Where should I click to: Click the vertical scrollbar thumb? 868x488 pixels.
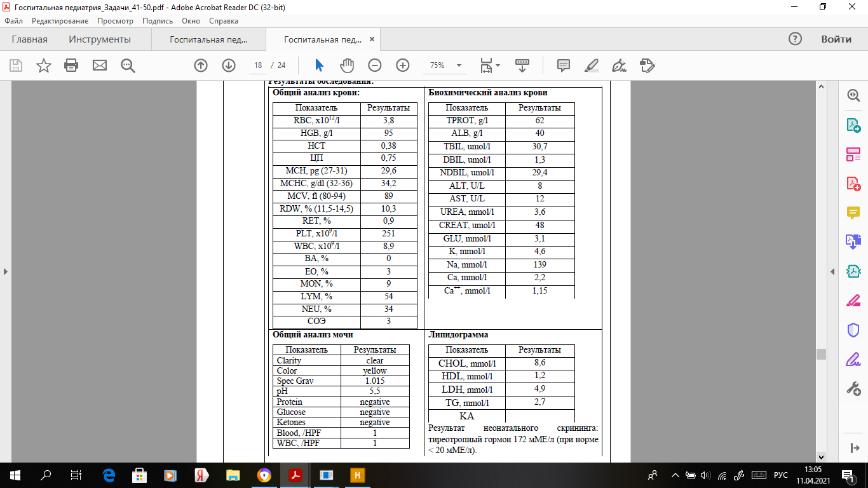[x=821, y=354]
